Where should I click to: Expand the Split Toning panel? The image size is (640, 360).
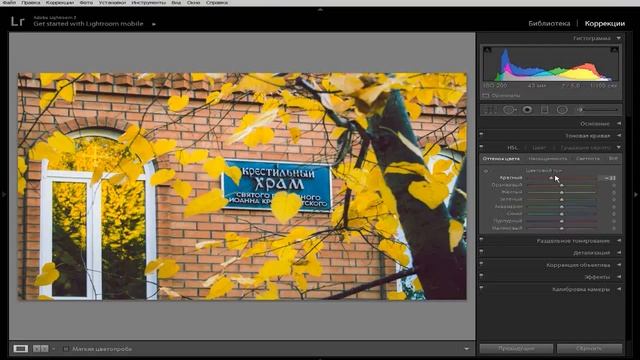coord(619,241)
